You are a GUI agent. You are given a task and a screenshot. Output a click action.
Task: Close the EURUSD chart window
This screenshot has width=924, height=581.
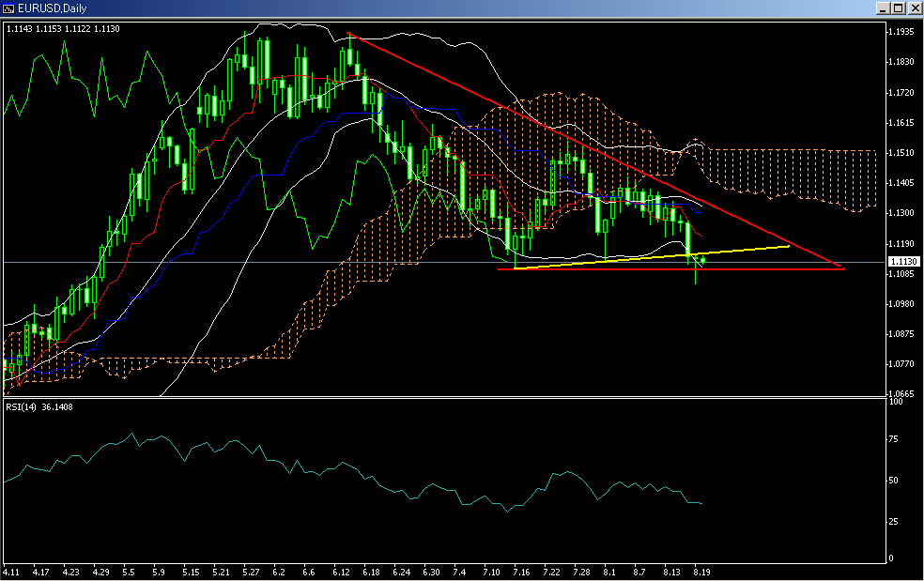pos(914,8)
